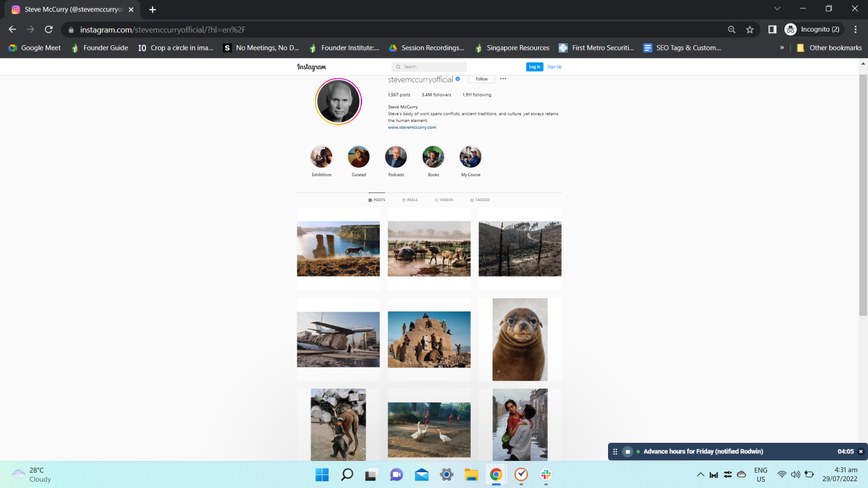This screenshot has height=488, width=868.
Task: Open the www.stevemccurry.com link
Action: click(x=412, y=128)
